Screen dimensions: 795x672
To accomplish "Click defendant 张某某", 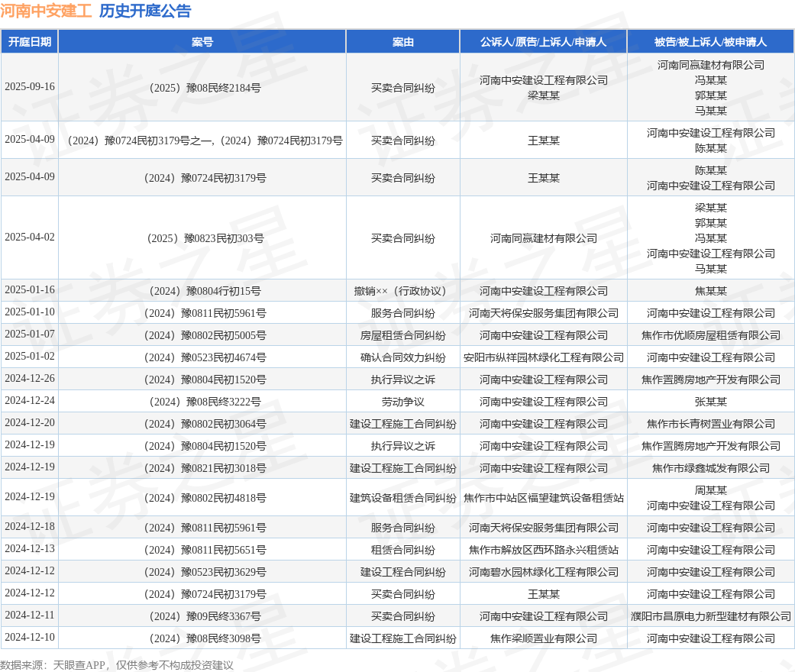I will pos(711,402).
